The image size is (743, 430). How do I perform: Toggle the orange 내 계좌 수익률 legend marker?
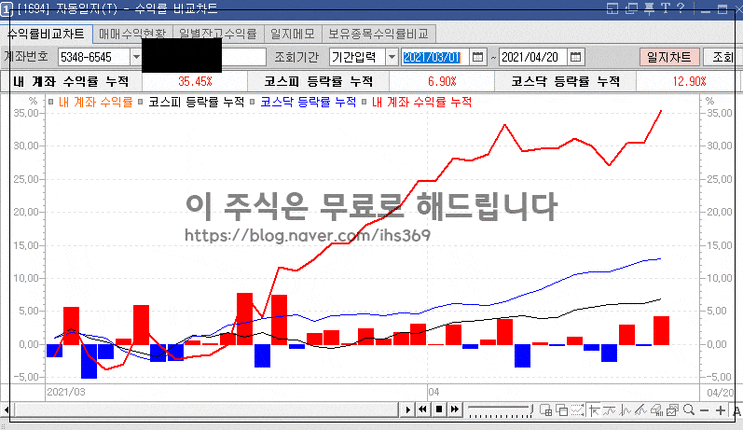[x=51, y=102]
